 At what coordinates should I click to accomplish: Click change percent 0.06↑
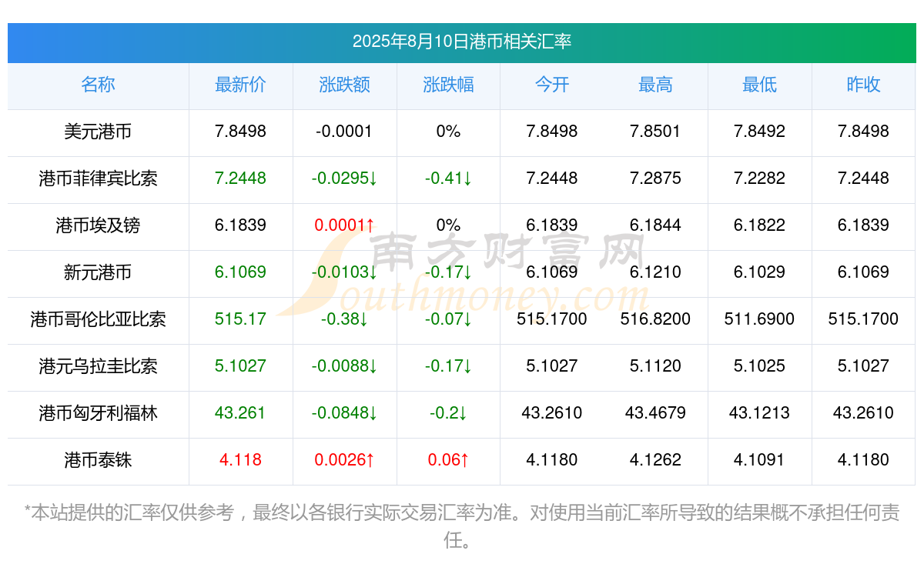pos(448,460)
